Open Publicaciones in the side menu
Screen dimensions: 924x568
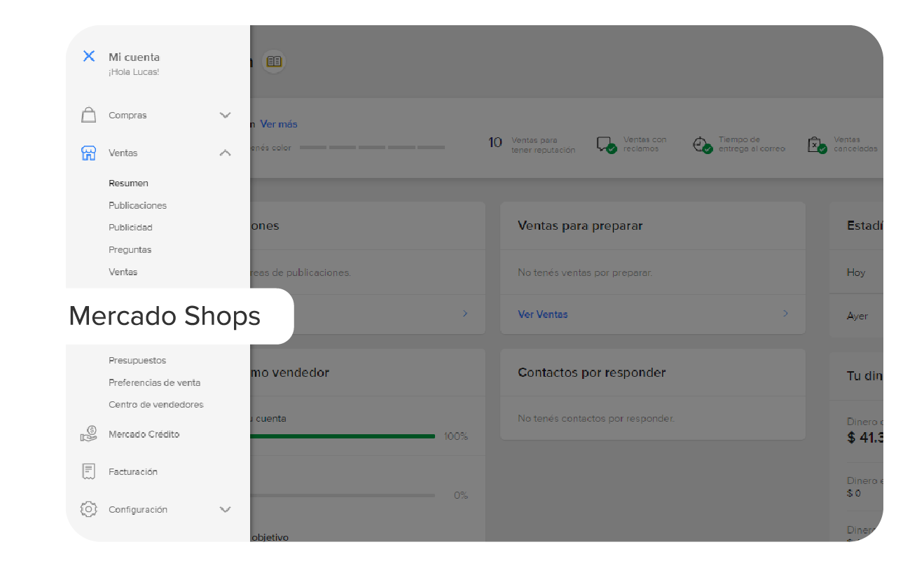point(137,205)
